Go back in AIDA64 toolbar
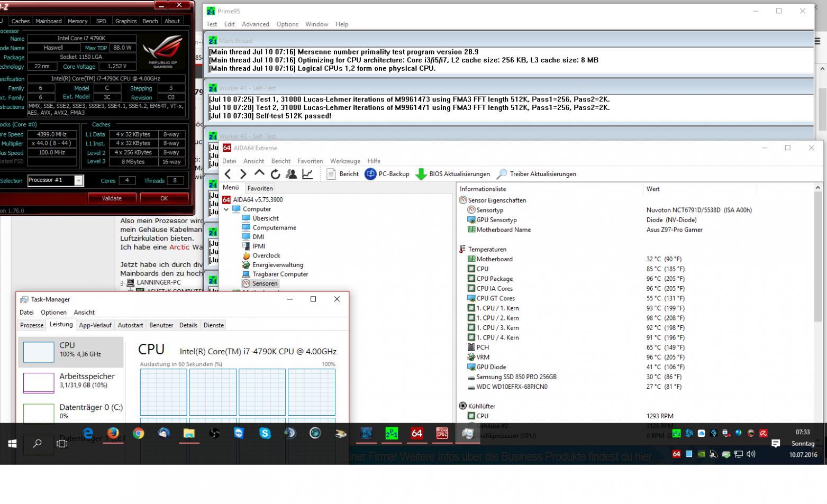827x504 pixels. pos(228,174)
